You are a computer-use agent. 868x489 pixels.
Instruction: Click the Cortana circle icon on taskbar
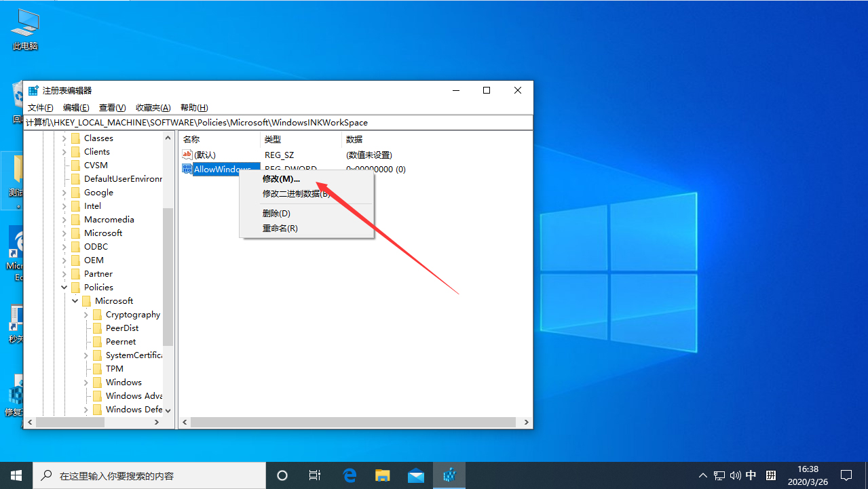click(x=282, y=475)
